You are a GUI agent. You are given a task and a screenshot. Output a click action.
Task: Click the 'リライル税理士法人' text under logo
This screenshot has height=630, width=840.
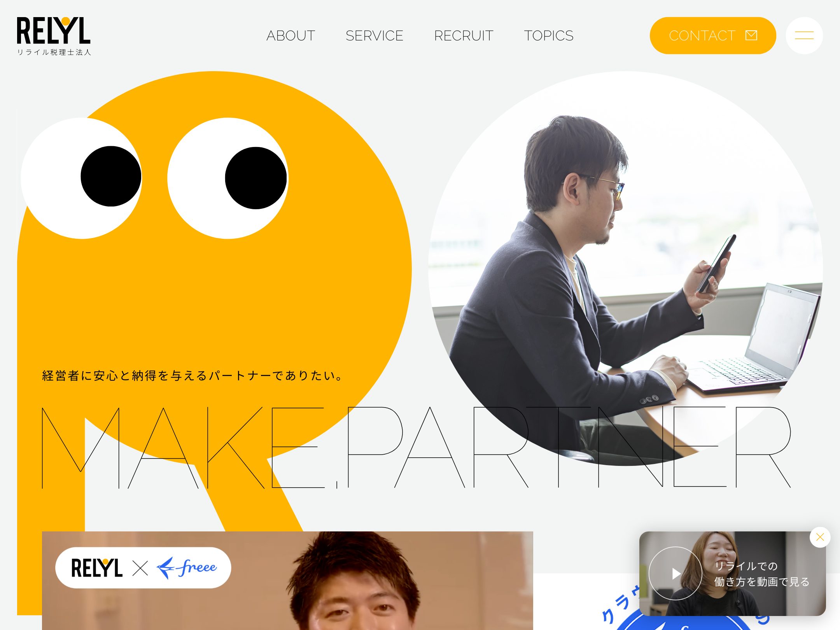tap(54, 52)
